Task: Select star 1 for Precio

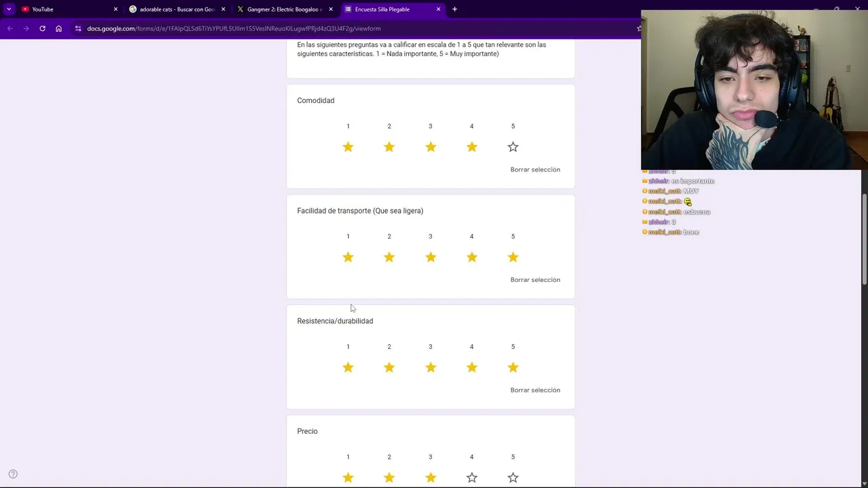Action: coord(348,478)
